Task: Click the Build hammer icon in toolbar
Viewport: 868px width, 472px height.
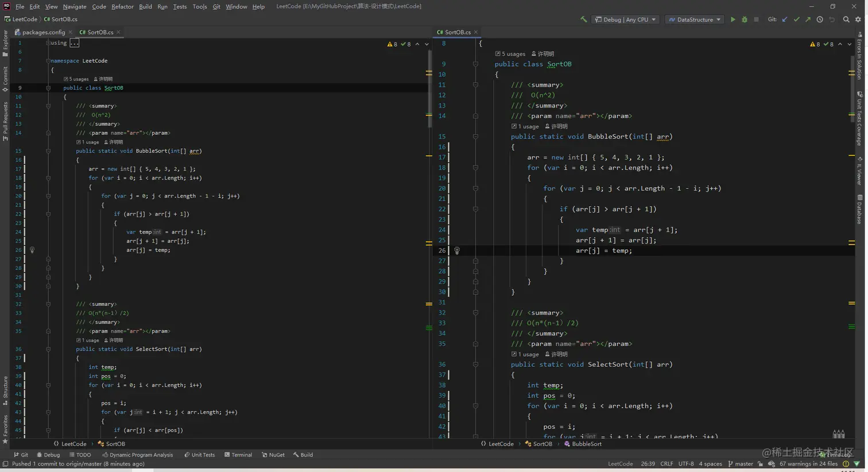Action: point(584,20)
